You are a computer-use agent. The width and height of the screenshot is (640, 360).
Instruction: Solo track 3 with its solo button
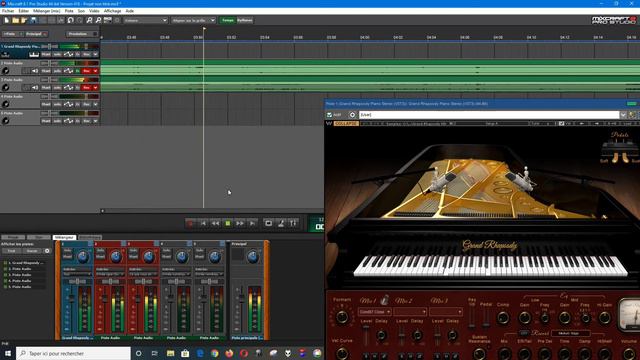[58, 88]
